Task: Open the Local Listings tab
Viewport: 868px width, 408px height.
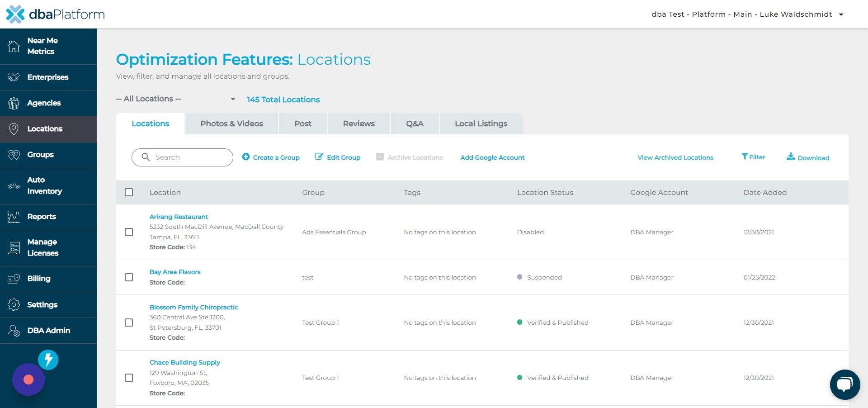Action: pyautogui.click(x=481, y=123)
